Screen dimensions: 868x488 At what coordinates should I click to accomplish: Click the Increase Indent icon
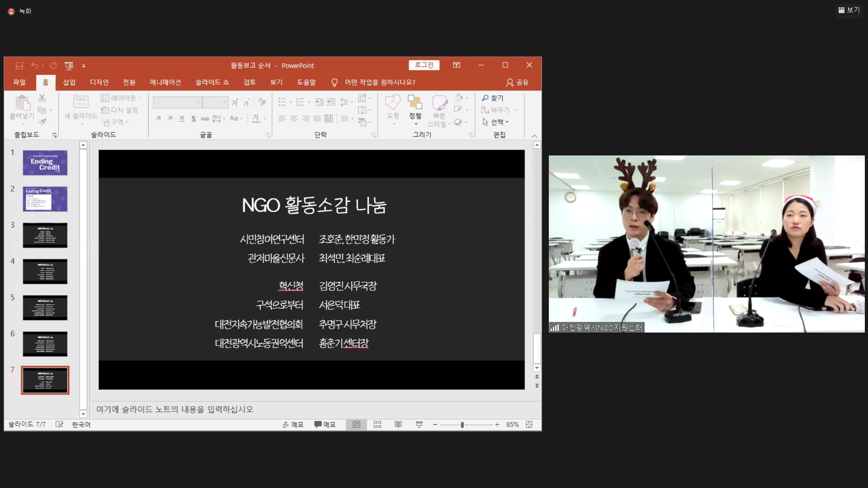(331, 102)
